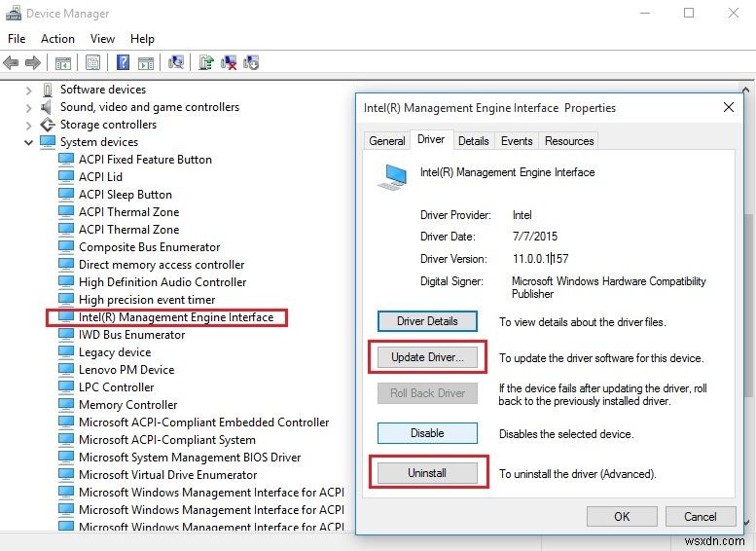Image resolution: width=756 pixels, height=551 pixels.
Task: Click the icon beside LPC Controller
Action: coord(66,386)
